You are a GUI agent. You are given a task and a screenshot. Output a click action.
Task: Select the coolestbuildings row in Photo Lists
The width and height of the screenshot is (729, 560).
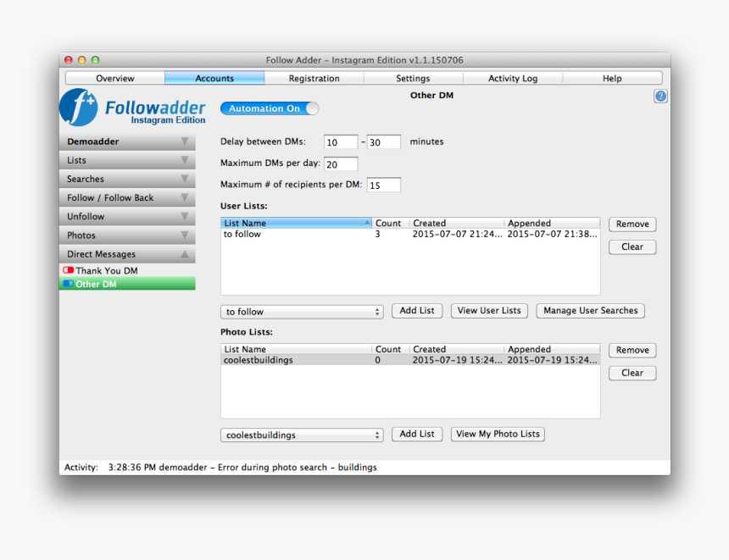coord(410,360)
